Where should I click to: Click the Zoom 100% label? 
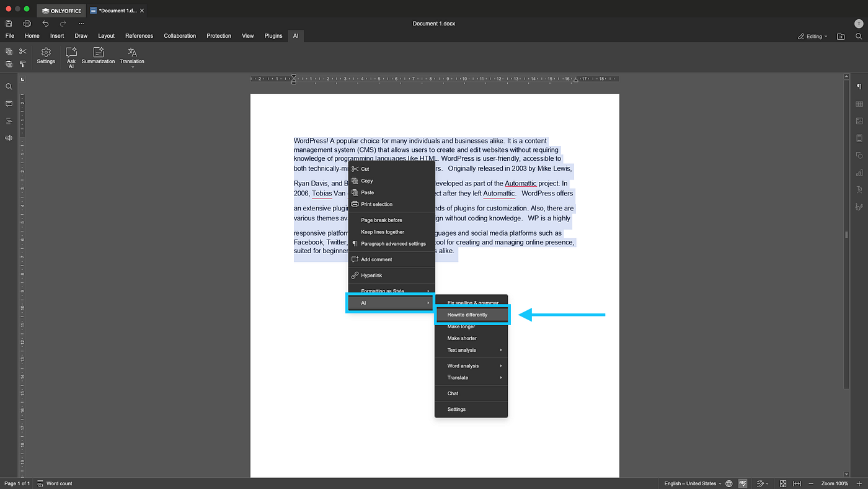click(835, 483)
